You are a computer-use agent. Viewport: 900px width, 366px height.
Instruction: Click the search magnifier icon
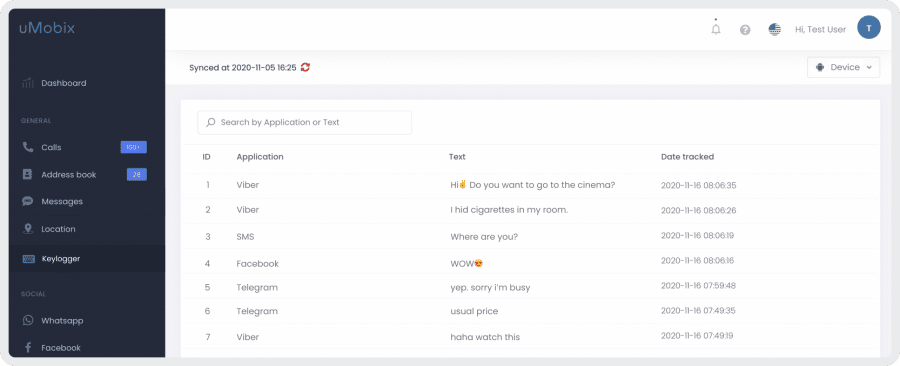pyautogui.click(x=211, y=122)
